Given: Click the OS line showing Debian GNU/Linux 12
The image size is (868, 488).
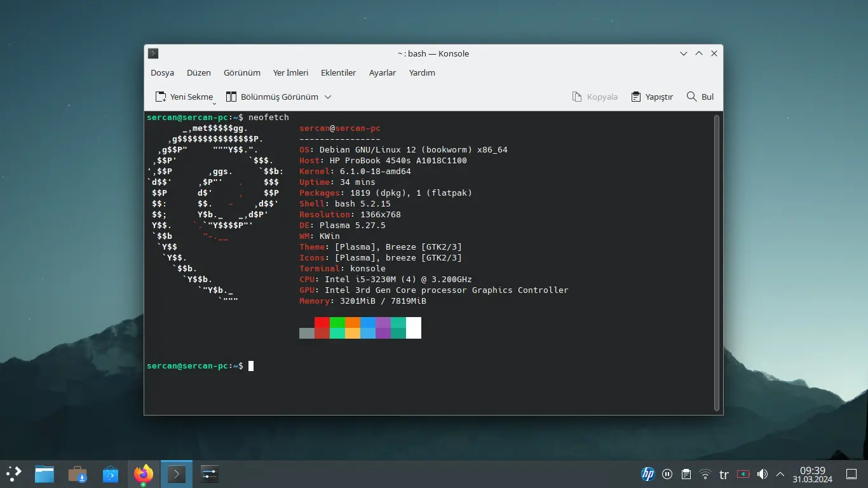Looking at the screenshot, I should [403, 150].
